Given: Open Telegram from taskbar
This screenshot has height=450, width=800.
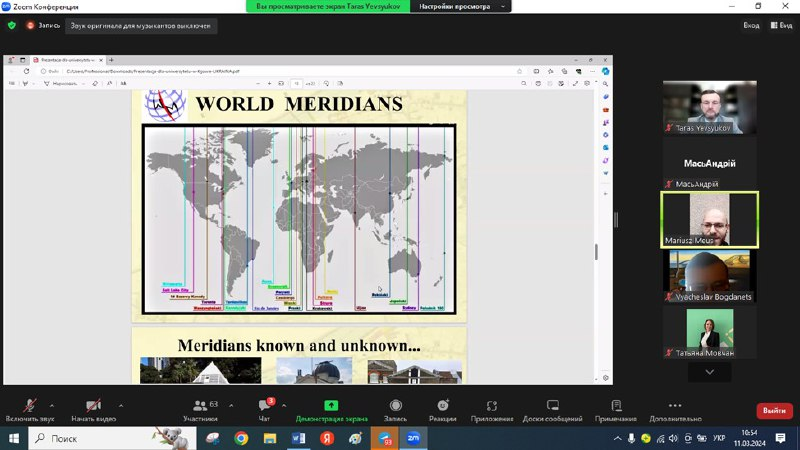Looking at the screenshot, I should point(385,438).
